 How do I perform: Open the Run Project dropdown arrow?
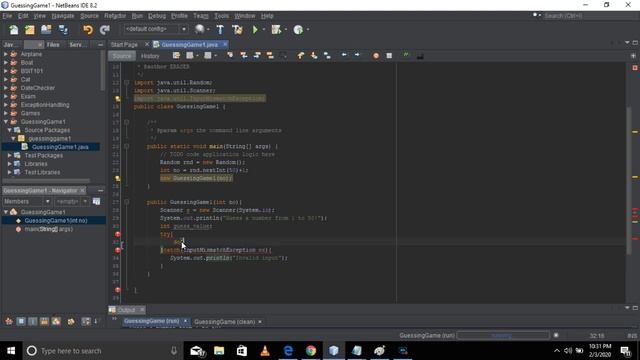264,29
